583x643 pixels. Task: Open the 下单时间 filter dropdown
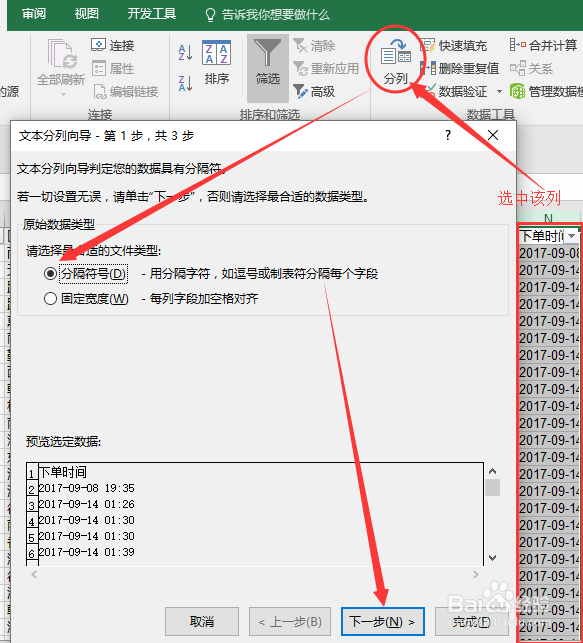click(572, 236)
